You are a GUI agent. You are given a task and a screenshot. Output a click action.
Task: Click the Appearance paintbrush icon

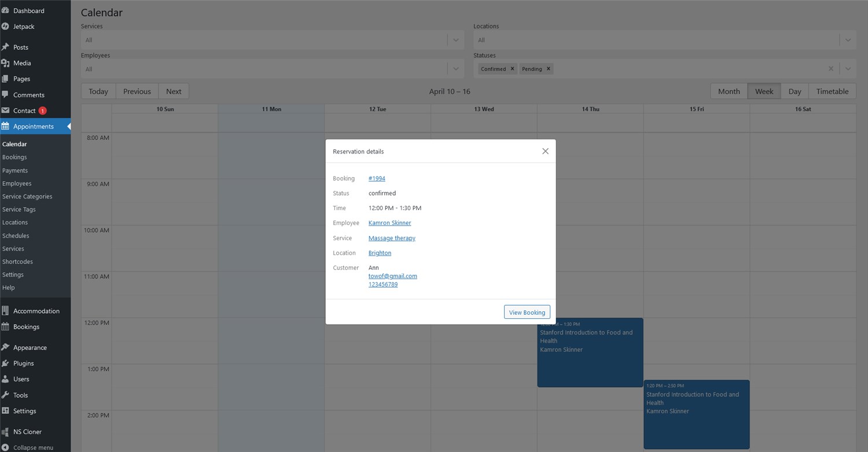pyautogui.click(x=5, y=347)
